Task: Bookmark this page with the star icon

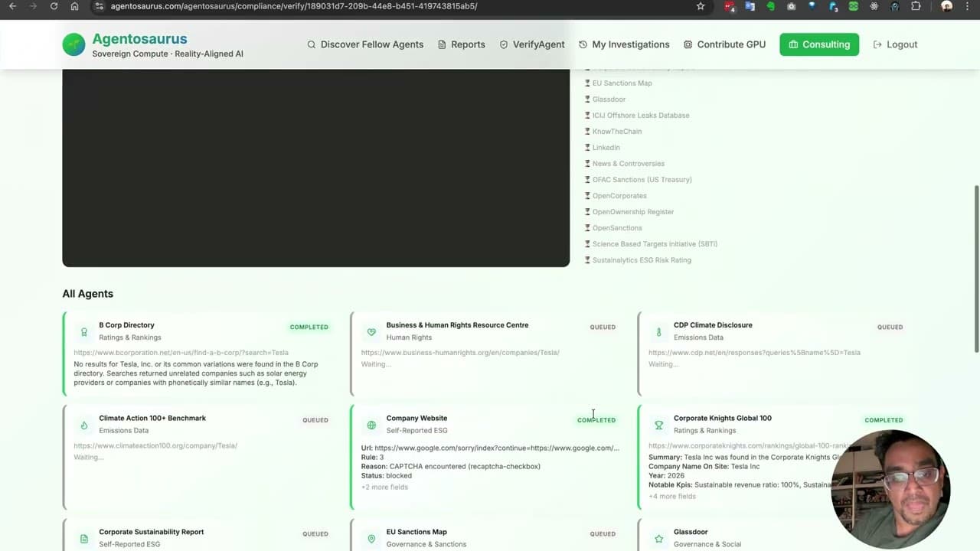Action: (x=701, y=6)
